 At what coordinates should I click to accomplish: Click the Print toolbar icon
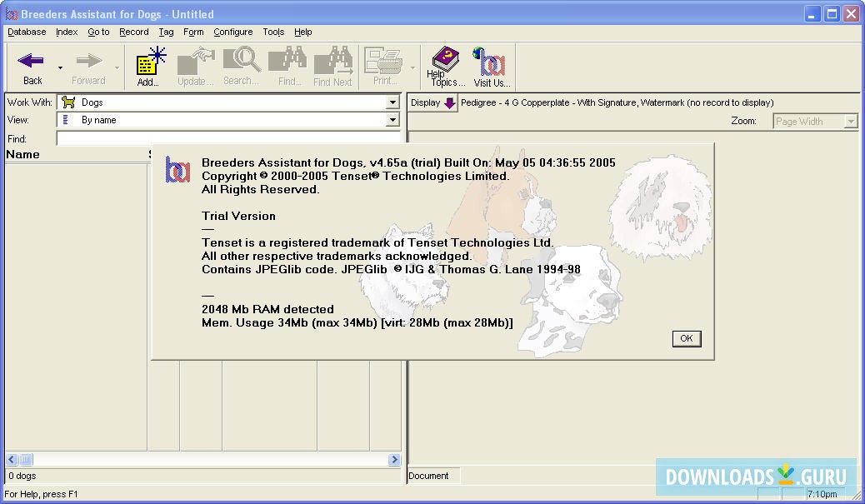[383, 61]
